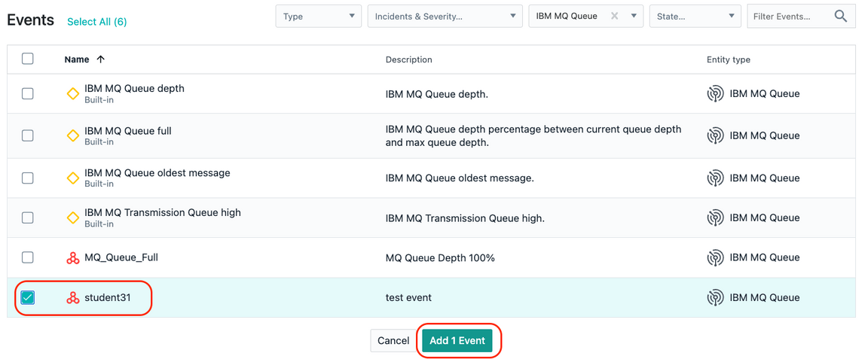Click the IBM MQ Queue full event name

pos(128,130)
